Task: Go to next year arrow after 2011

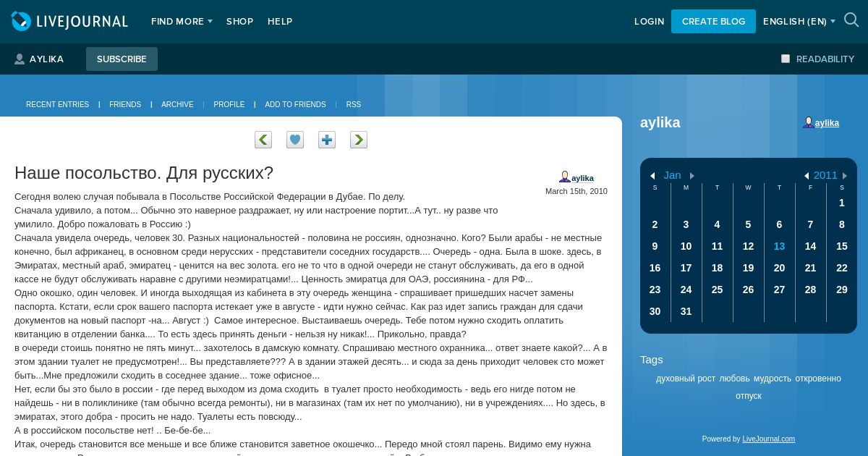Action: click(x=844, y=176)
